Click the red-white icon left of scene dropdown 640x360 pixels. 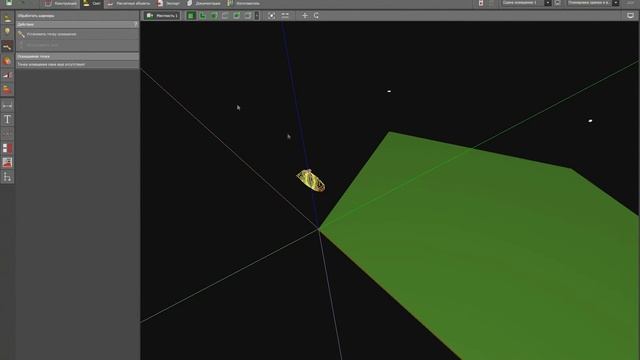481,3
